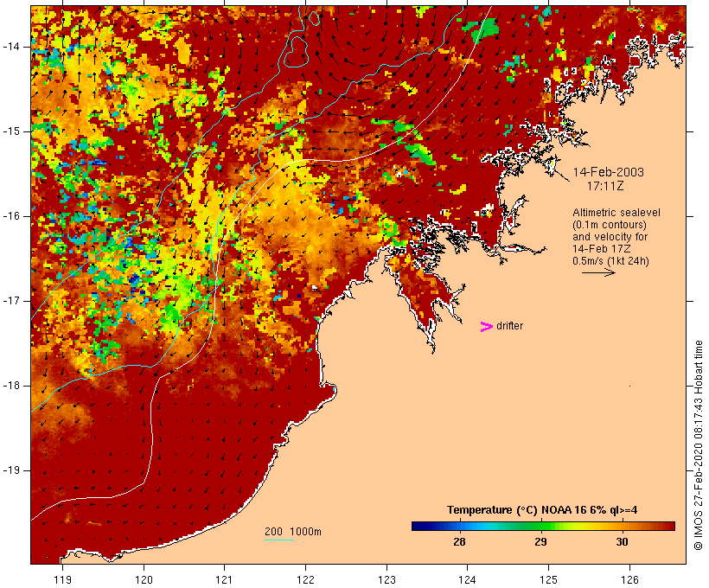Click the velocity scale reference arrow
The height and width of the screenshot is (588, 709).
(598, 272)
